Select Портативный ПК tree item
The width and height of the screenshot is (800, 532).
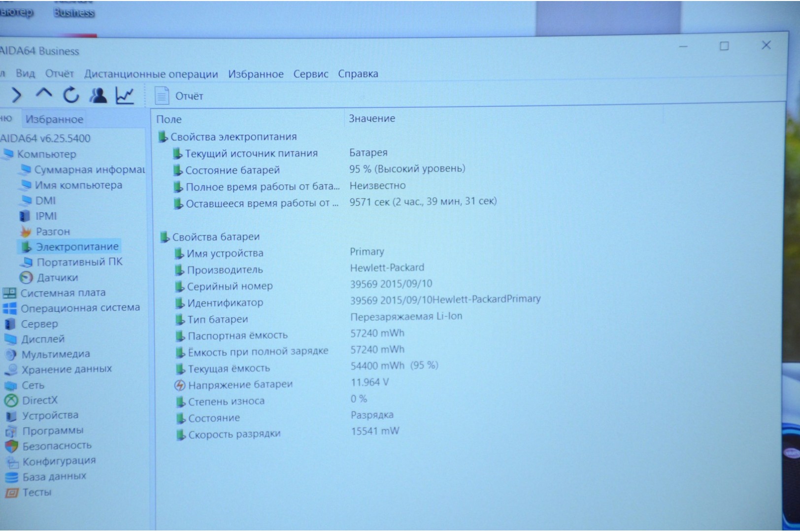79,262
